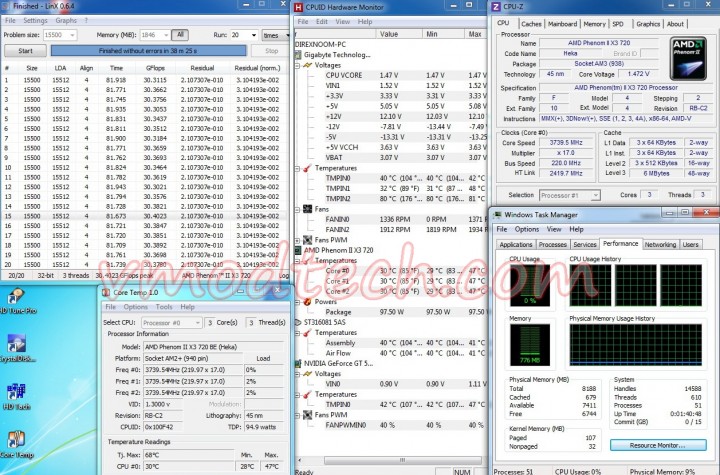This screenshot has width=720, height=475.
Task: Click Stop button in LinX
Action: (x=271, y=51)
